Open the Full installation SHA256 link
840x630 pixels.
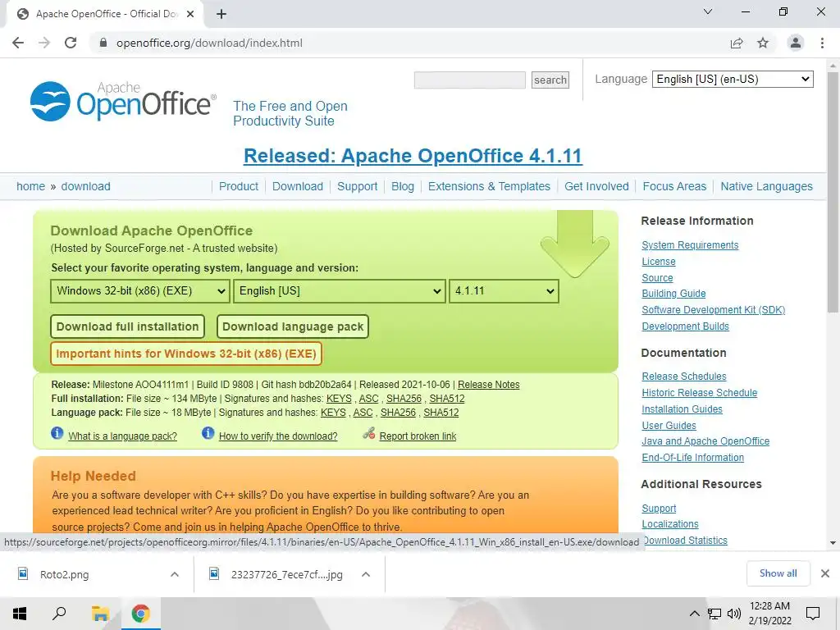[404, 399]
